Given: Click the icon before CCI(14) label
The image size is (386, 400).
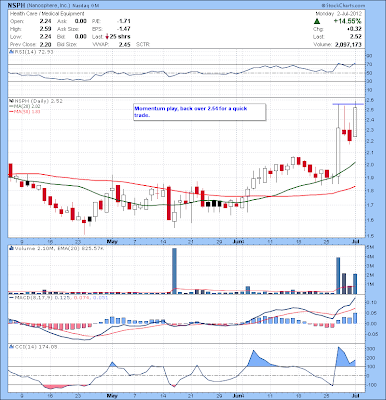Looking at the screenshot, I should pyautogui.click(x=11, y=347).
